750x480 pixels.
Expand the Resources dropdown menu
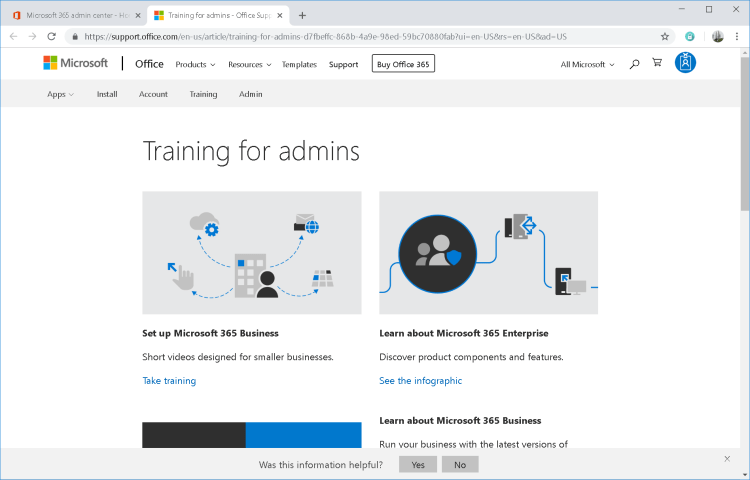click(249, 64)
